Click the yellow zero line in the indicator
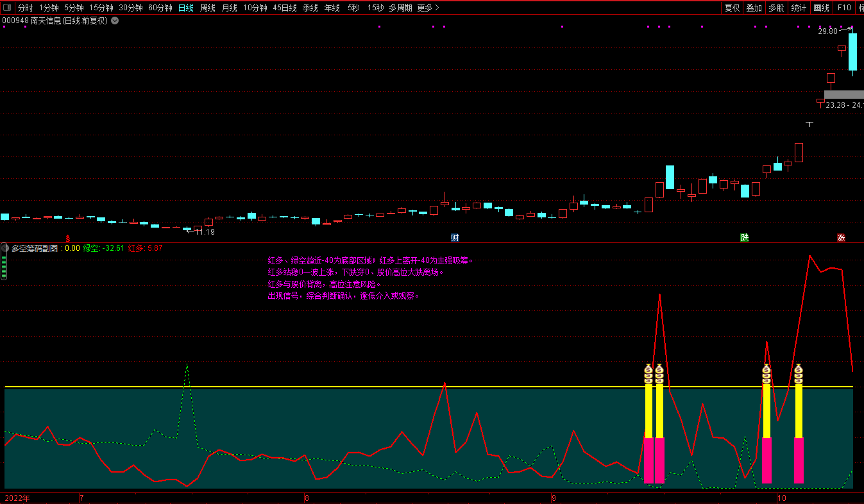This screenshot has height=504, width=864. pos(428,387)
